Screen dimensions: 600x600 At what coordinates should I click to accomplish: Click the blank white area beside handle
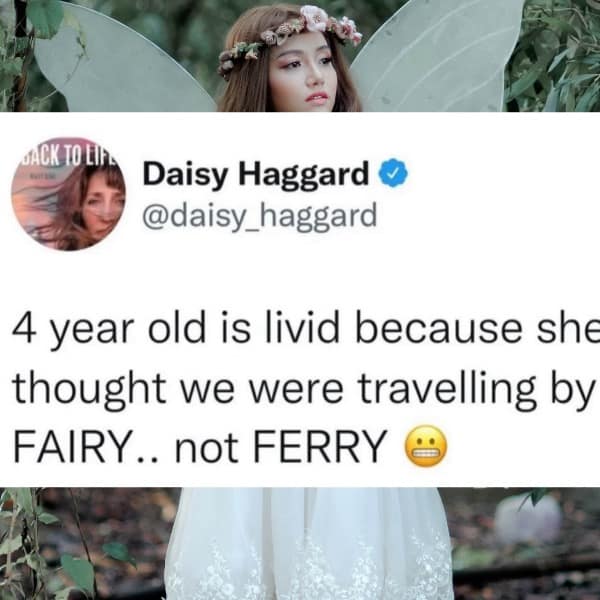coord(486,216)
